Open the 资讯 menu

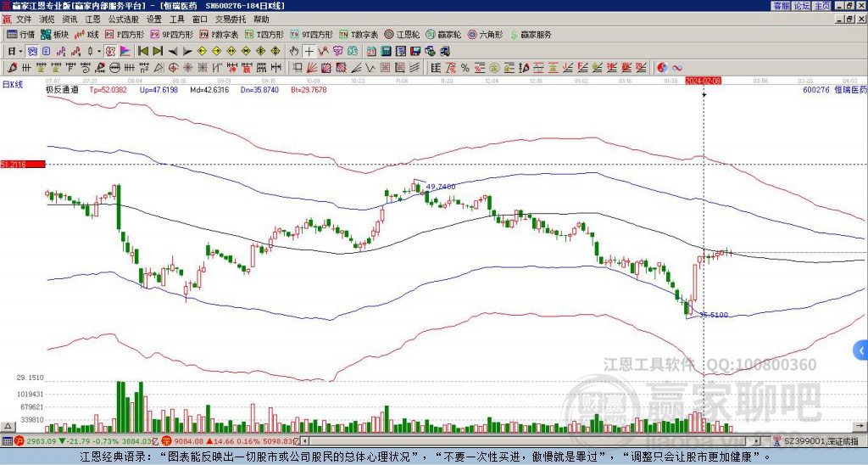pos(70,20)
